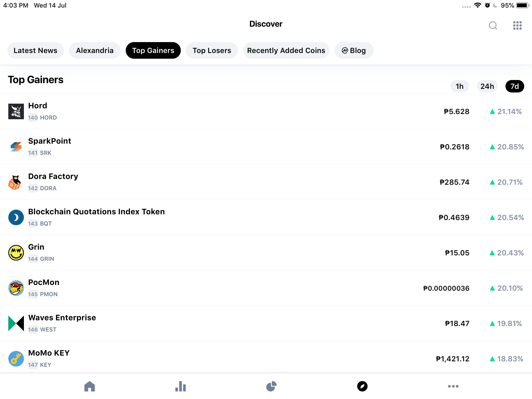This screenshot has width=532, height=399.
Task: Tap the Discover page title
Action: point(266,24)
